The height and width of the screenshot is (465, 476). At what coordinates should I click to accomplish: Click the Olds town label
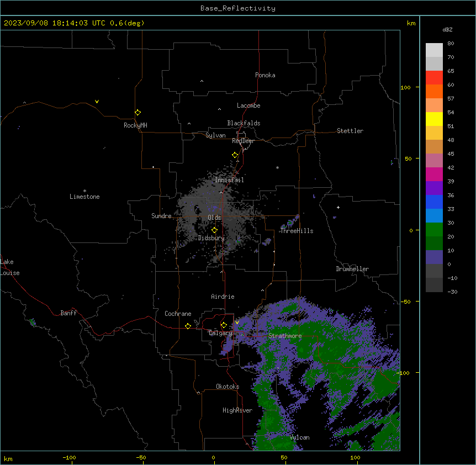[x=214, y=218]
